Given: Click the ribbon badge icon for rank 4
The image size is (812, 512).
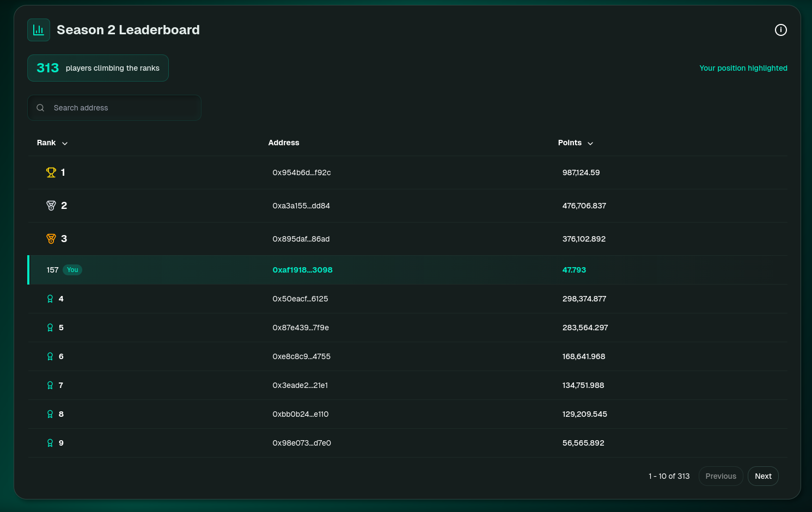Looking at the screenshot, I should pos(50,299).
